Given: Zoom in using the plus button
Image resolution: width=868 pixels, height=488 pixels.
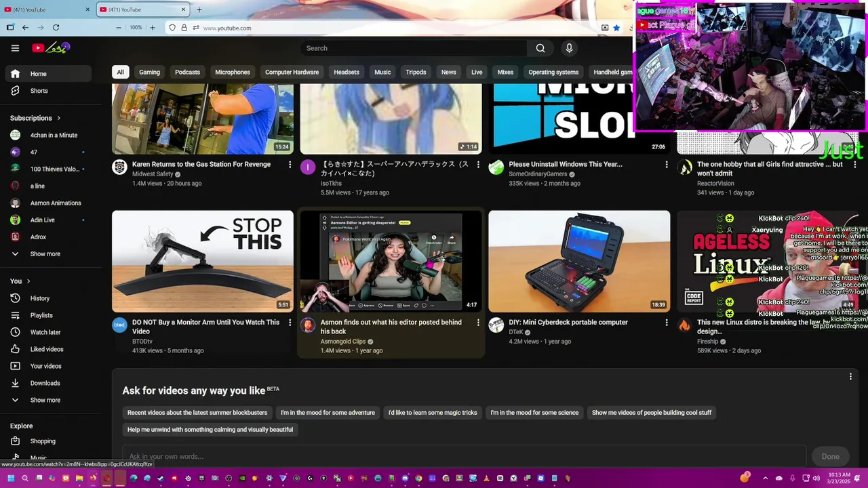Looking at the screenshot, I should click(x=153, y=28).
